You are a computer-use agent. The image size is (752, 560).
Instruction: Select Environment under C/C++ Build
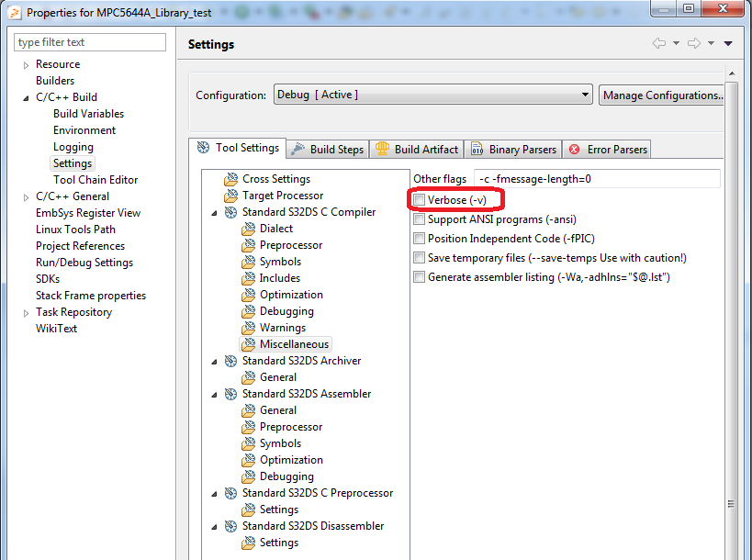click(x=84, y=130)
